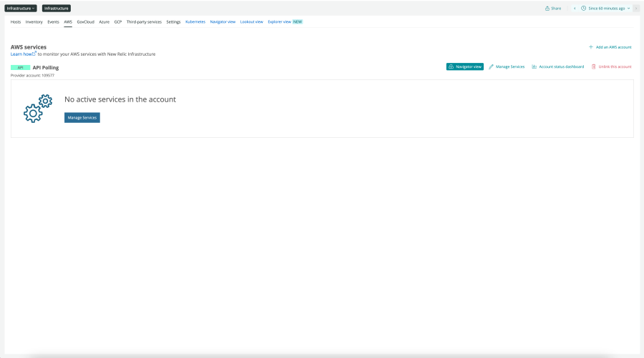The width and height of the screenshot is (644, 358).
Task: Open the Infrastructure dropdown in the header
Action: [21, 8]
